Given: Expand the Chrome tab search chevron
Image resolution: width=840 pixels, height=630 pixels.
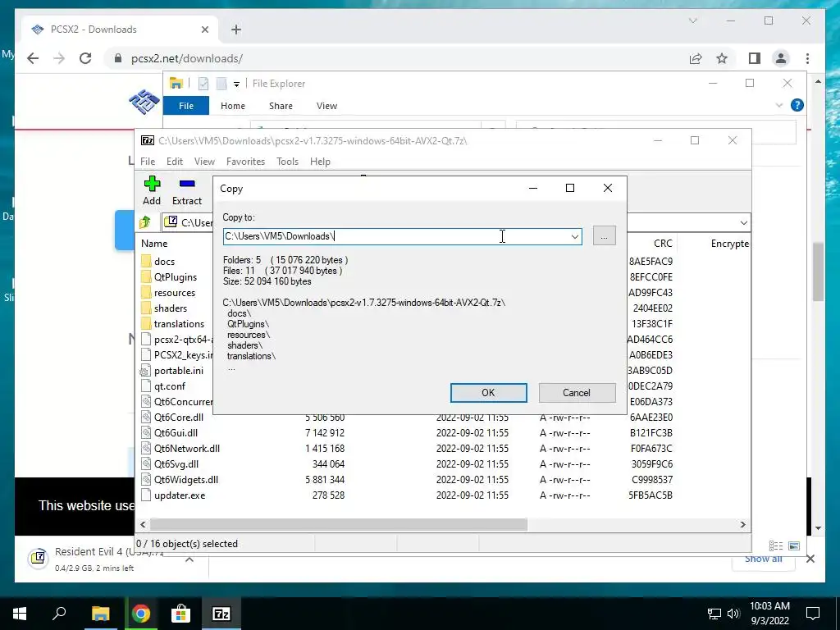Looking at the screenshot, I should (692, 21).
